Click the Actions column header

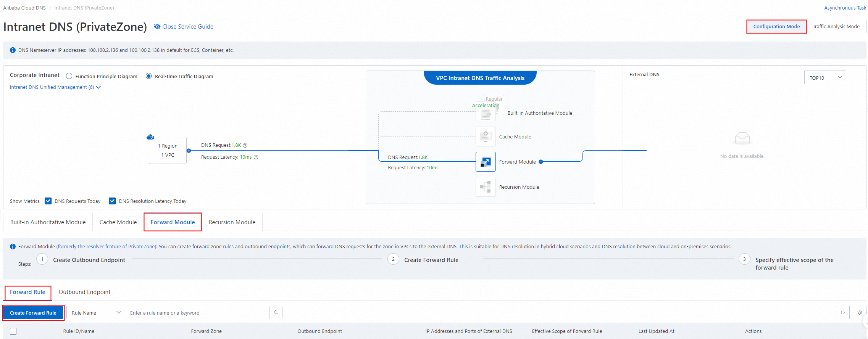point(753,331)
